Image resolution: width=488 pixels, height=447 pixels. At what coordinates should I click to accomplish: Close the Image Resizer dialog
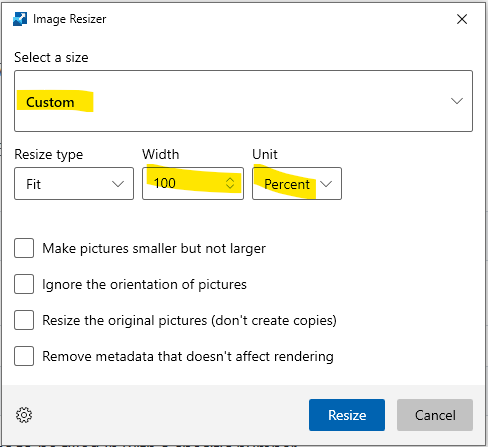(x=462, y=19)
